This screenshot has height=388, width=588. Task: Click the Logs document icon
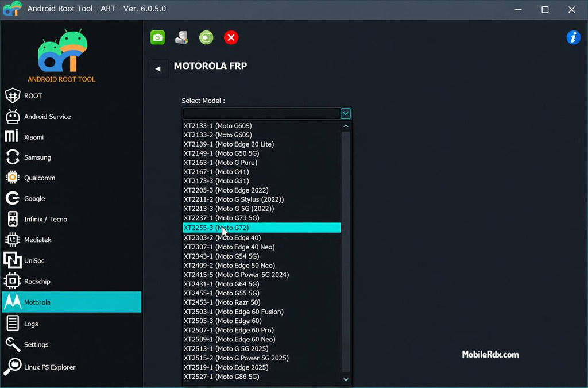(13, 324)
